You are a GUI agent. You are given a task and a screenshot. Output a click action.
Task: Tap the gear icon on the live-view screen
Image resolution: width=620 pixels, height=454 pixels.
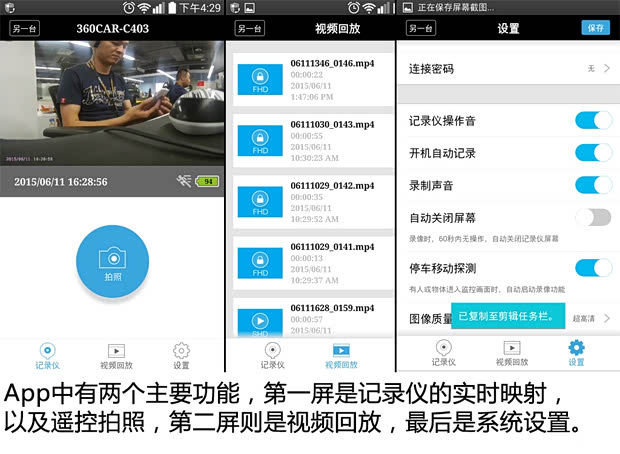181,352
